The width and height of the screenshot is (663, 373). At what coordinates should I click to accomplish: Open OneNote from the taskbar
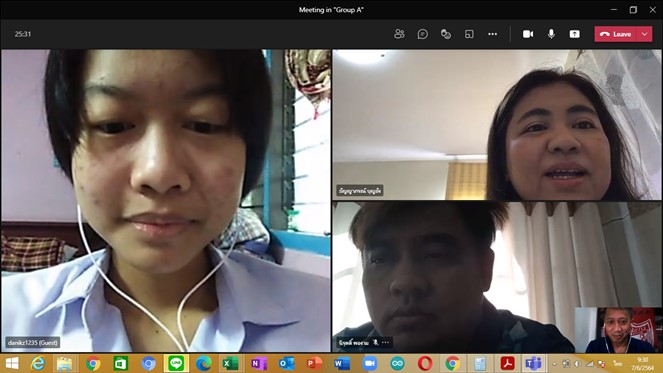click(259, 363)
